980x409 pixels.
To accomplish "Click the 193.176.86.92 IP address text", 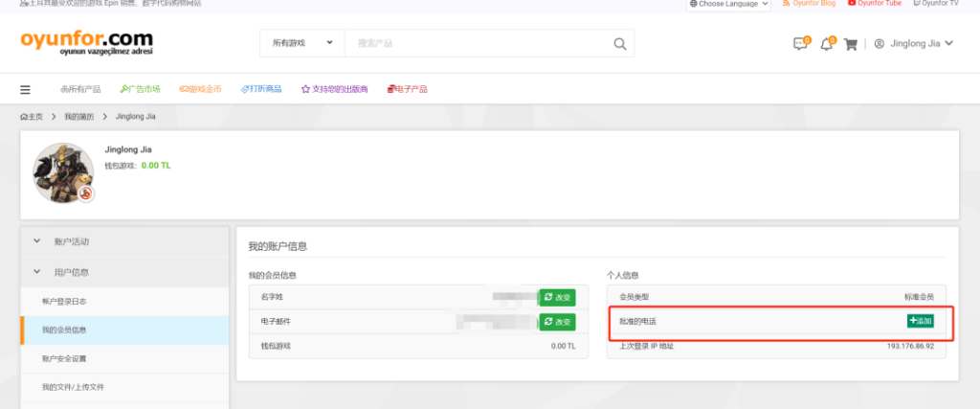I will 910,346.
